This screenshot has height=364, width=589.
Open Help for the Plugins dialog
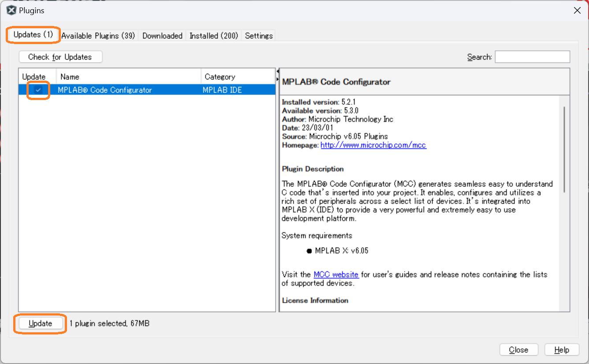[562, 350]
